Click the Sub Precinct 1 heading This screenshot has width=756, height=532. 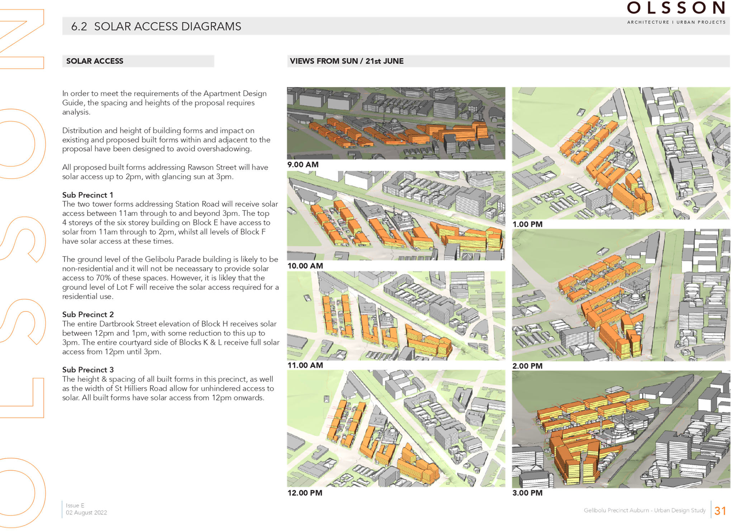click(x=87, y=195)
